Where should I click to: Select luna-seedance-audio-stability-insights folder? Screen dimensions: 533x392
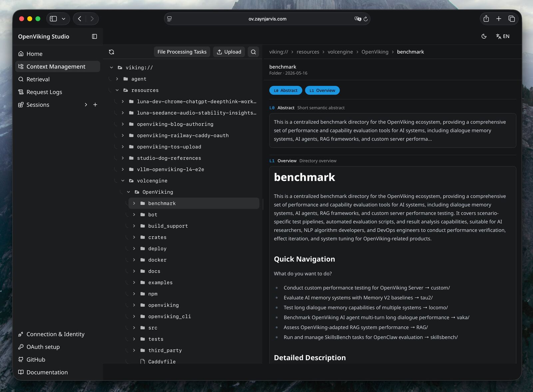[188, 113]
